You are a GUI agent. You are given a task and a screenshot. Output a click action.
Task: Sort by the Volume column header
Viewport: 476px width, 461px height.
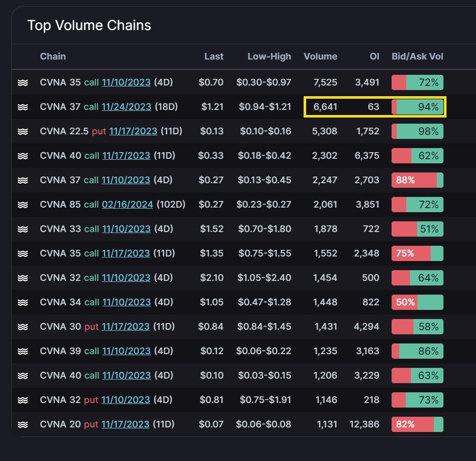coord(320,56)
